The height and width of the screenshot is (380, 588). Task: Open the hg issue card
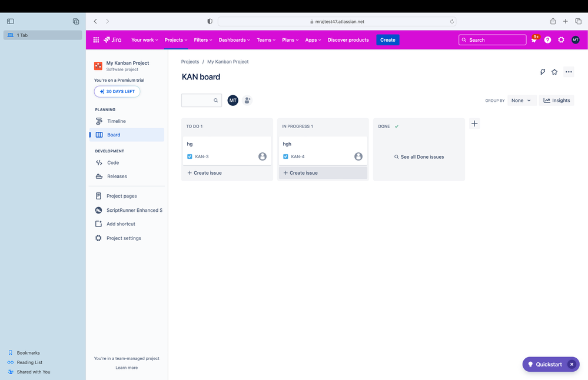click(227, 151)
